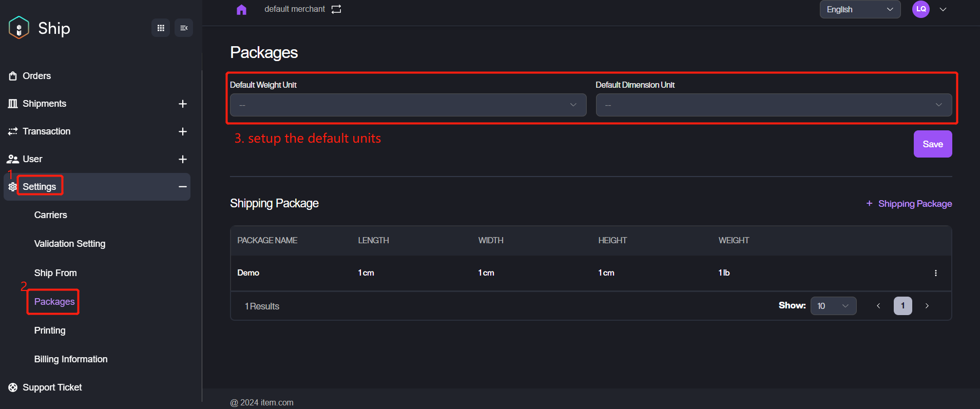
Task: Expand the Shipments menu section
Action: 182,104
